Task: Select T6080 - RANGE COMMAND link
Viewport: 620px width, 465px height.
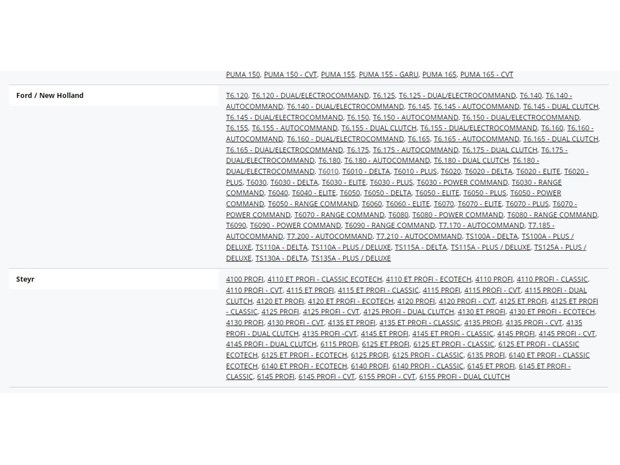Action: click(552, 215)
